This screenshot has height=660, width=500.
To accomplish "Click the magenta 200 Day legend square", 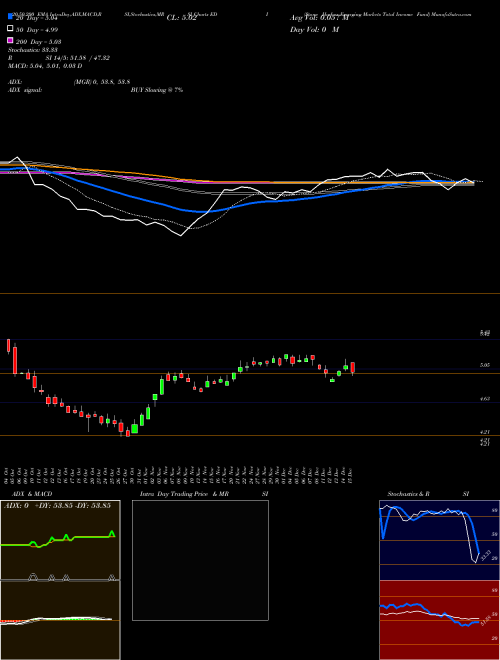I will 10,40.
